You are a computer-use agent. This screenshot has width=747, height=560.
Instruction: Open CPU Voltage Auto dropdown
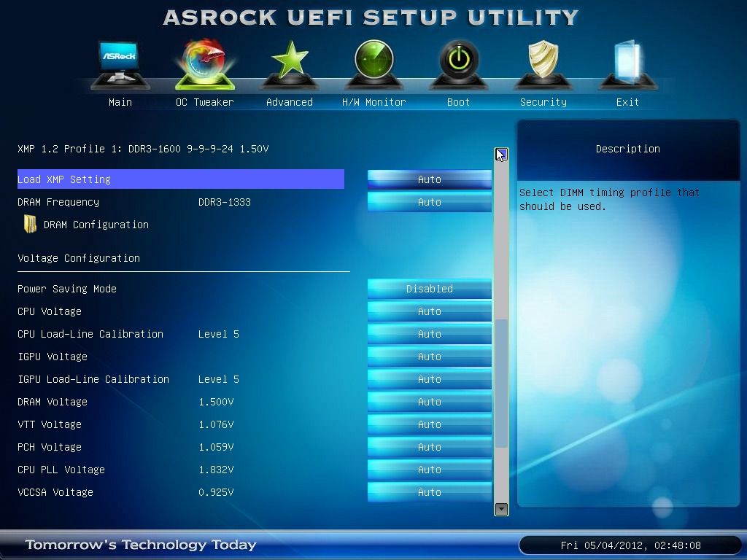pos(429,311)
